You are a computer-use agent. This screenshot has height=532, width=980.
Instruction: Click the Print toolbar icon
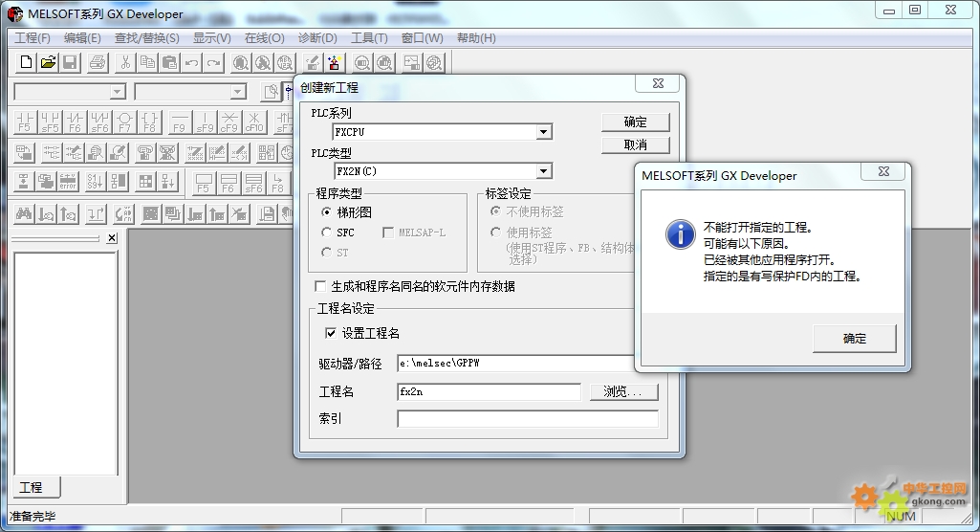[x=98, y=62]
